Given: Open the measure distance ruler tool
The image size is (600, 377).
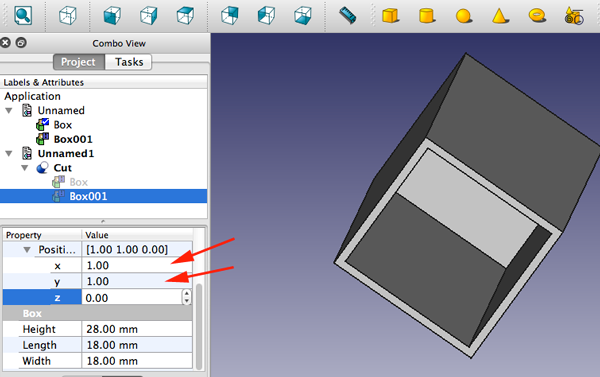Looking at the screenshot, I should [347, 16].
